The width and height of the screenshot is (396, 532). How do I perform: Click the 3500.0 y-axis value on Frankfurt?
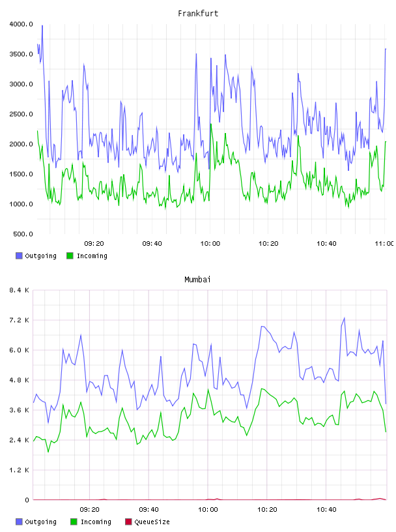click(21, 54)
